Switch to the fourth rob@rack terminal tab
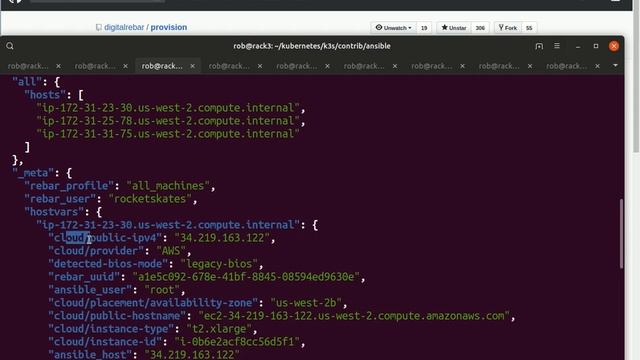 click(229, 66)
